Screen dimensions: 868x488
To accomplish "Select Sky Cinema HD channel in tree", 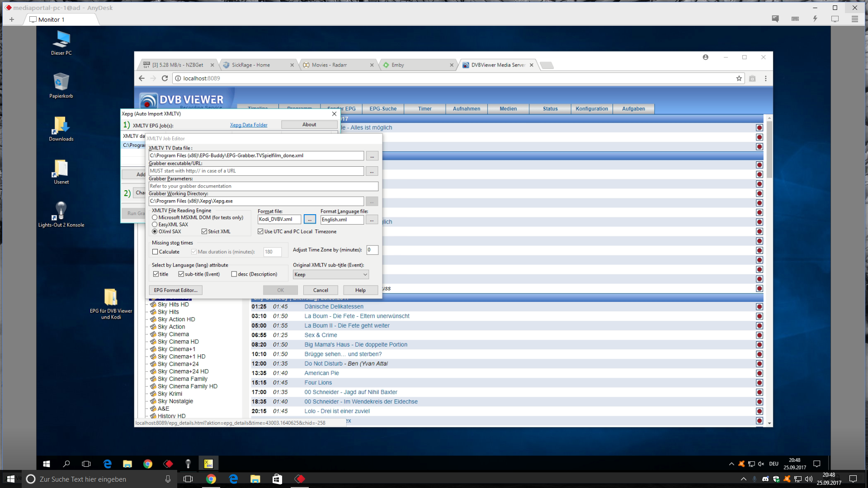I will [x=178, y=342].
